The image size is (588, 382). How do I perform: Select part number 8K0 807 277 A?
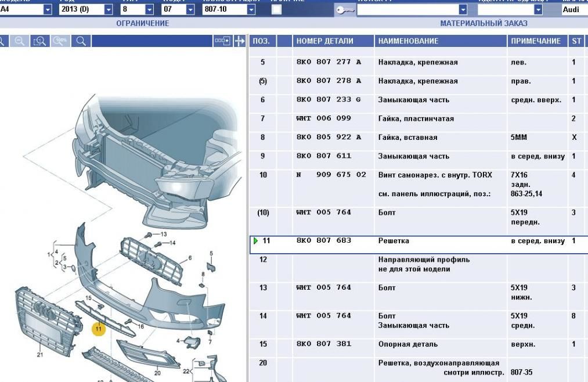[329, 62]
